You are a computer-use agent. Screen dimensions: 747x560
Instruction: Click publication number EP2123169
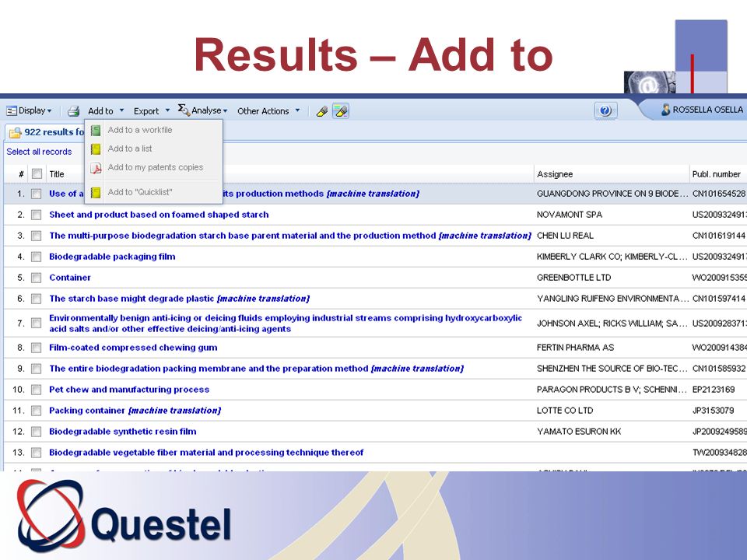(714, 390)
